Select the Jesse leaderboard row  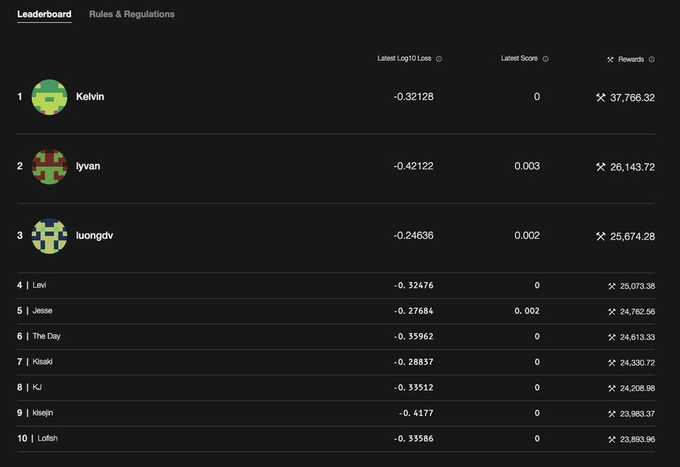click(336, 311)
